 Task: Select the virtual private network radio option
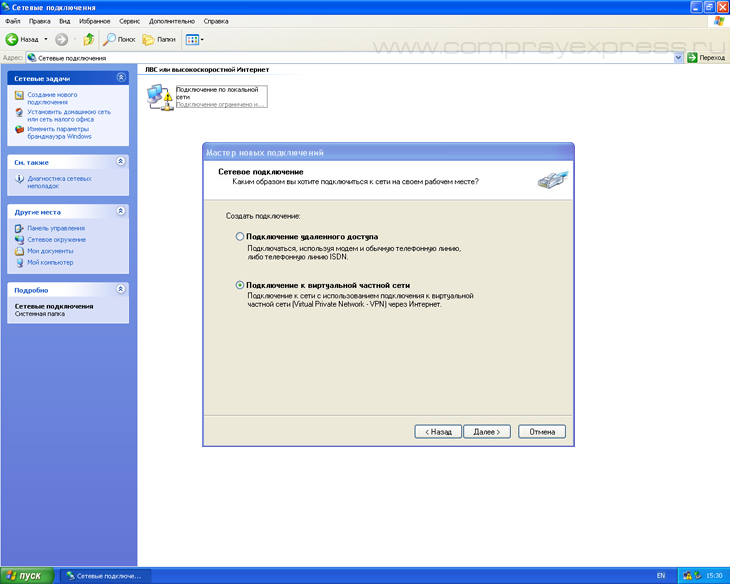(239, 285)
